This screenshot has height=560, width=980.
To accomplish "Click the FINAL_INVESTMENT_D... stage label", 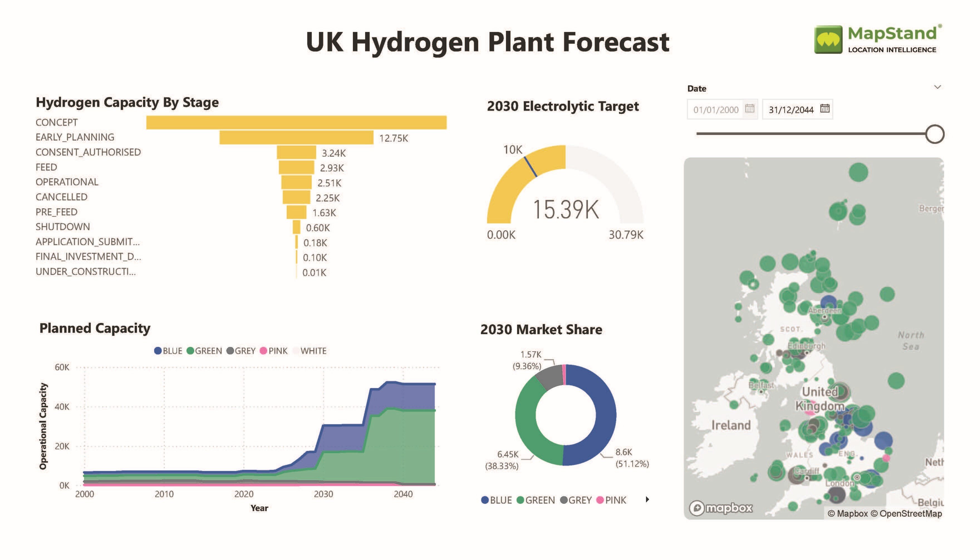I will (x=89, y=256).
